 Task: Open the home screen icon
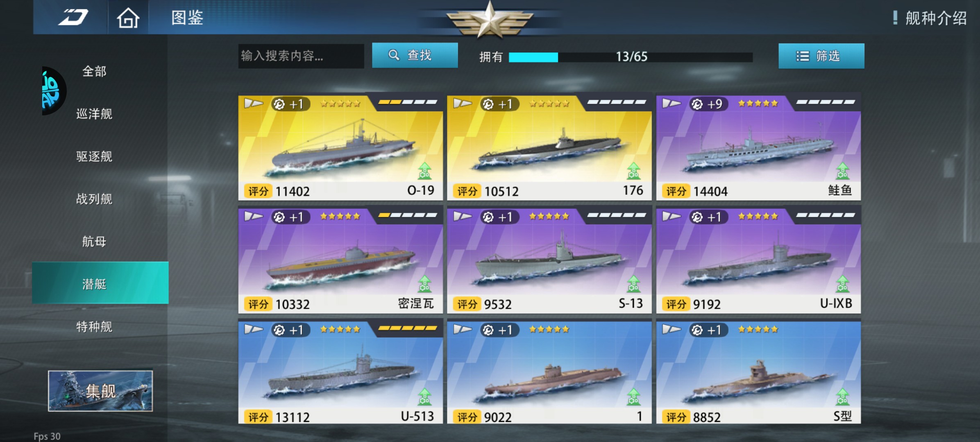coord(128,18)
